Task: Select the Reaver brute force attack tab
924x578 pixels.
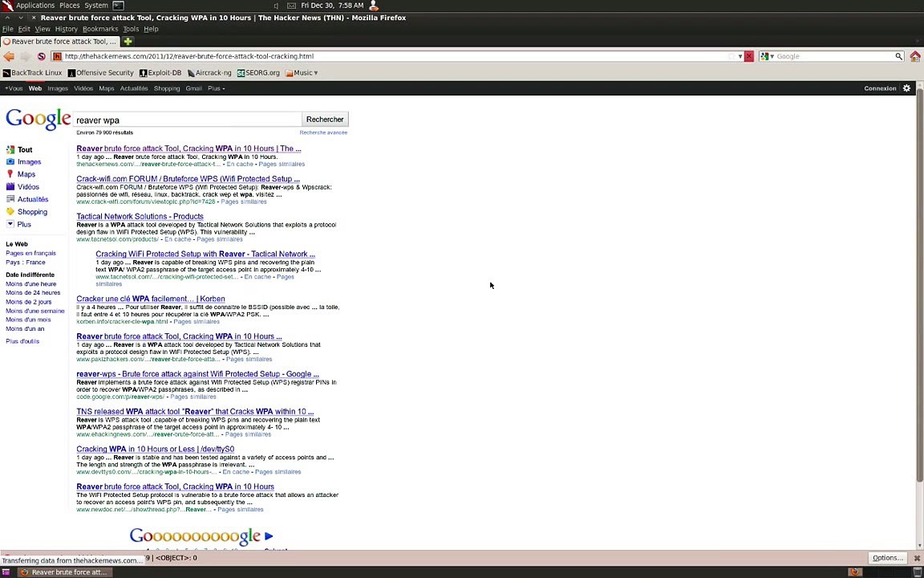Action: (x=59, y=41)
